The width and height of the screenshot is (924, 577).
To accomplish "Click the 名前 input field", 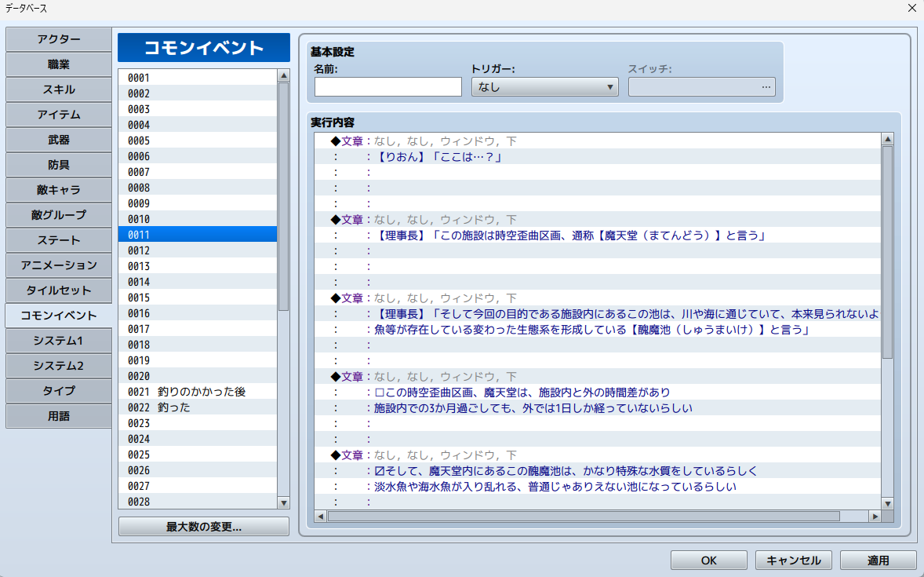I will tap(387, 86).
